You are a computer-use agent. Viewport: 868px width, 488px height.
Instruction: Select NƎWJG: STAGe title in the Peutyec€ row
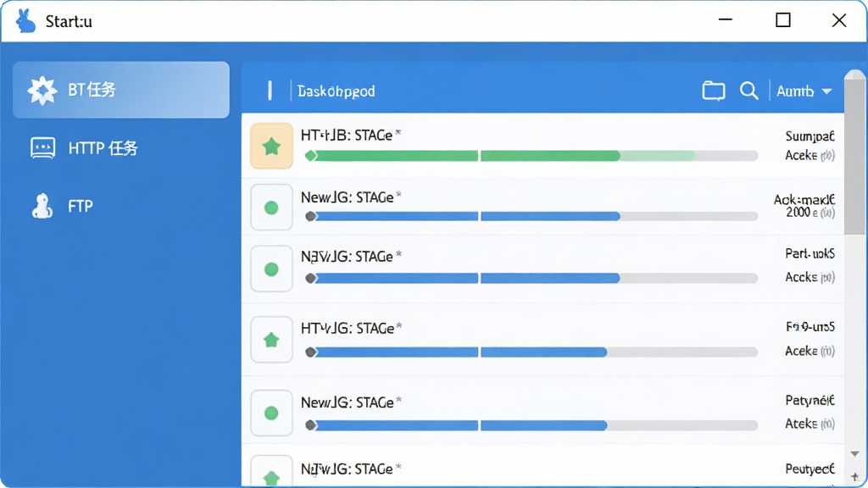click(351, 469)
